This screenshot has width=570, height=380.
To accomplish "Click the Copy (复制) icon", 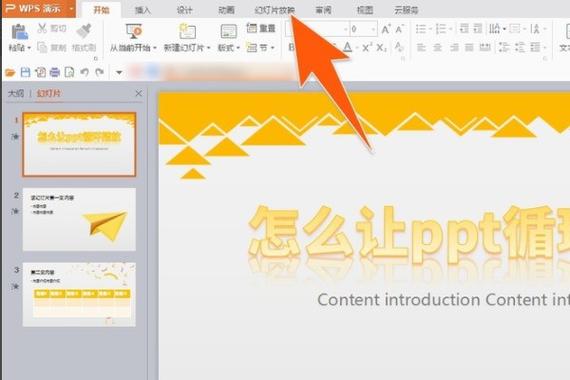I will click(42, 47).
